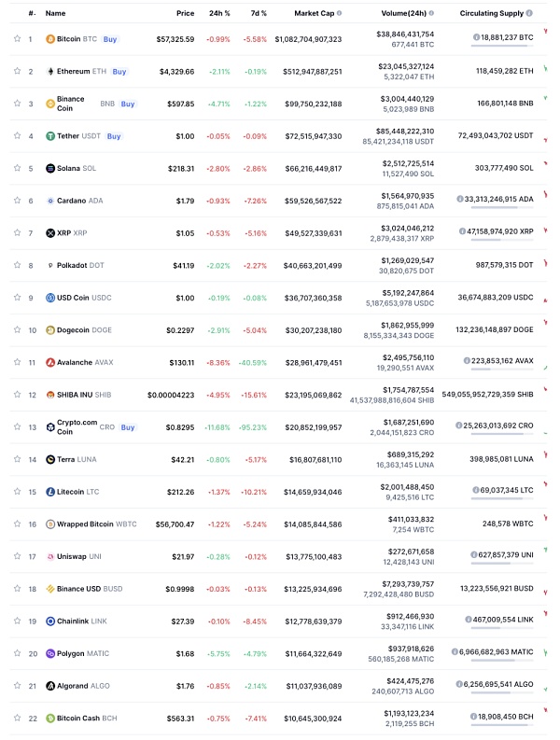Toggle the watchlist star for Bitcoin

[18, 38]
